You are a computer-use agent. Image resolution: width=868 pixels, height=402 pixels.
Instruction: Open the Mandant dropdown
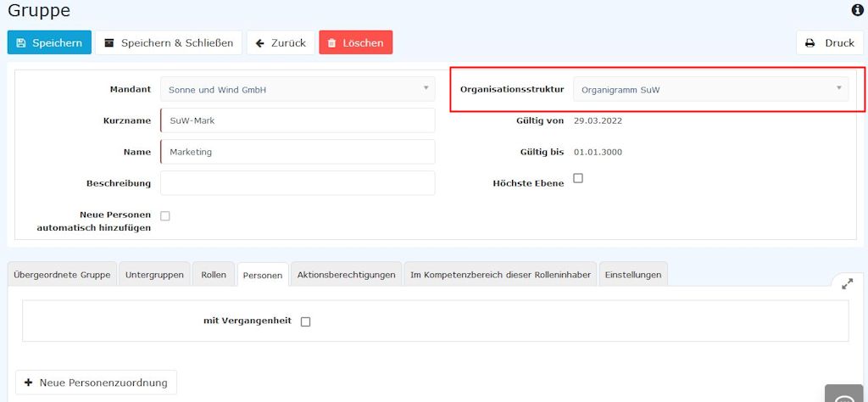[298, 89]
